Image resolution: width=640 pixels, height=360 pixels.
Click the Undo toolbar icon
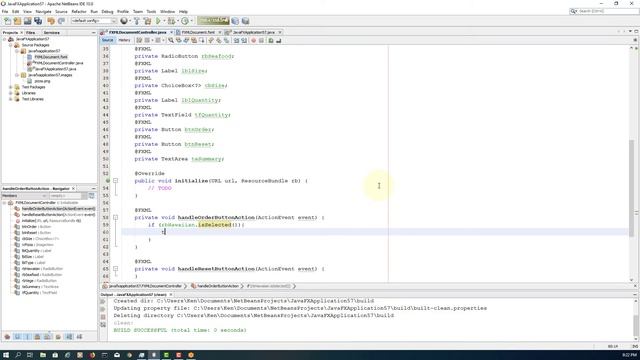pos(51,21)
